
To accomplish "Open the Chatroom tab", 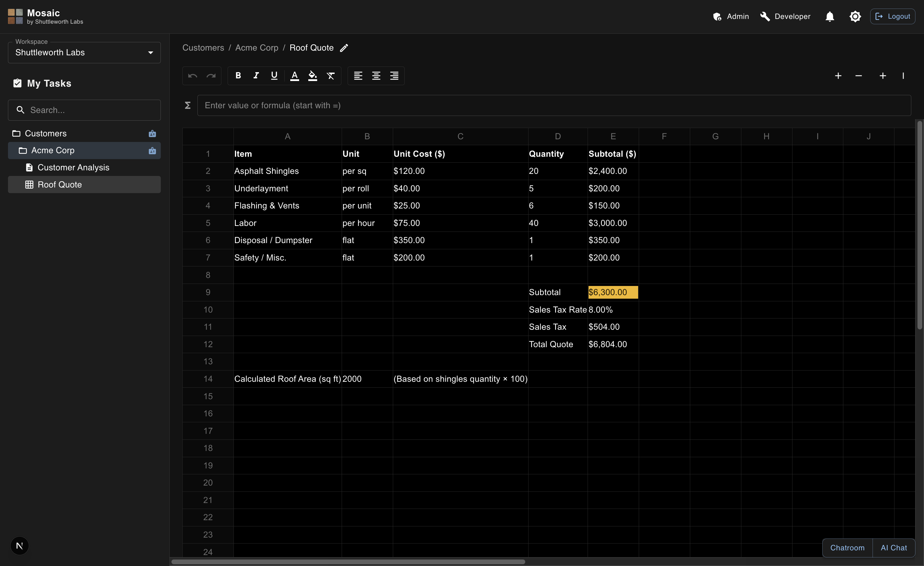I will tap(847, 548).
